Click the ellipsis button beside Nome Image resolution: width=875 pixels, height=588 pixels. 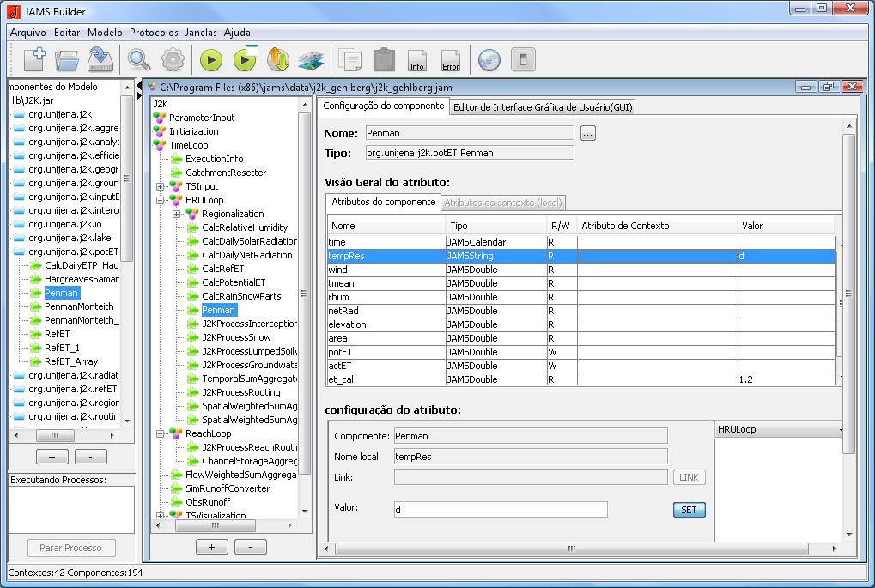tap(587, 134)
